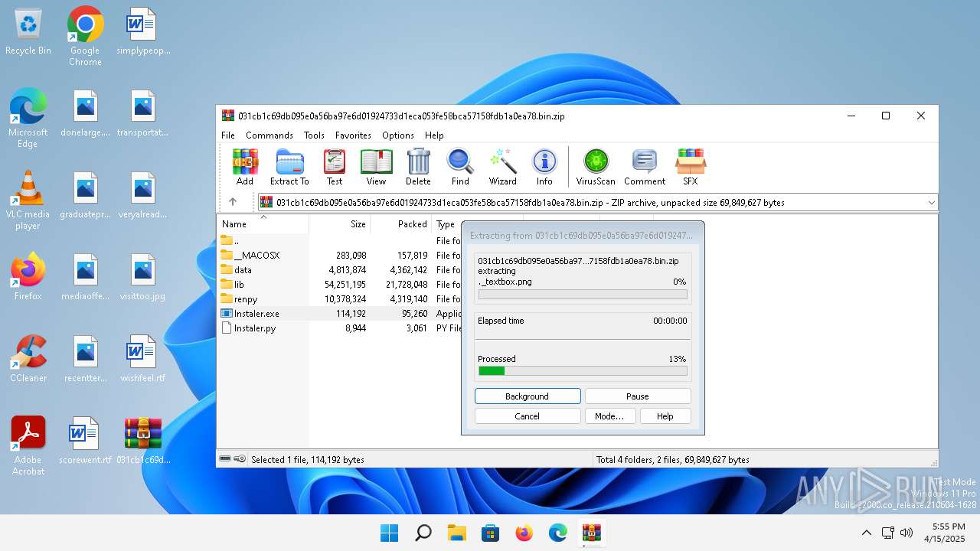
Task: Click the up one level arrow
Action: point(233,202)
